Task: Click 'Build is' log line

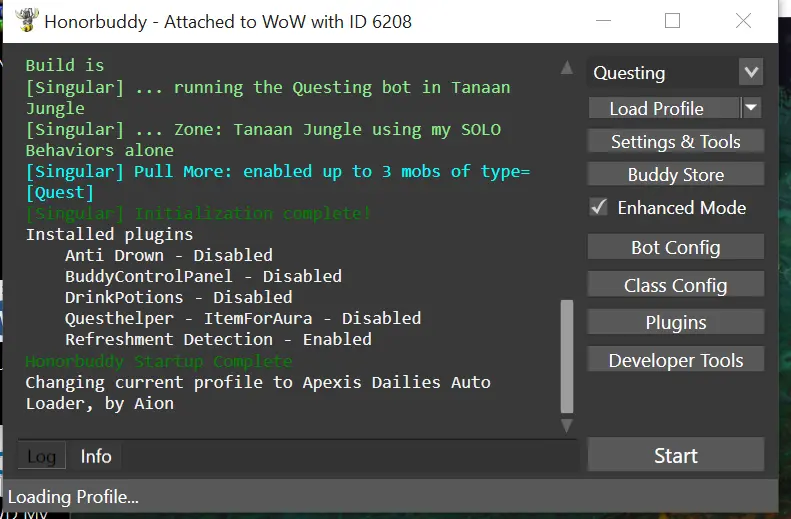Action: pyautogui.click(x=65, y=66)
